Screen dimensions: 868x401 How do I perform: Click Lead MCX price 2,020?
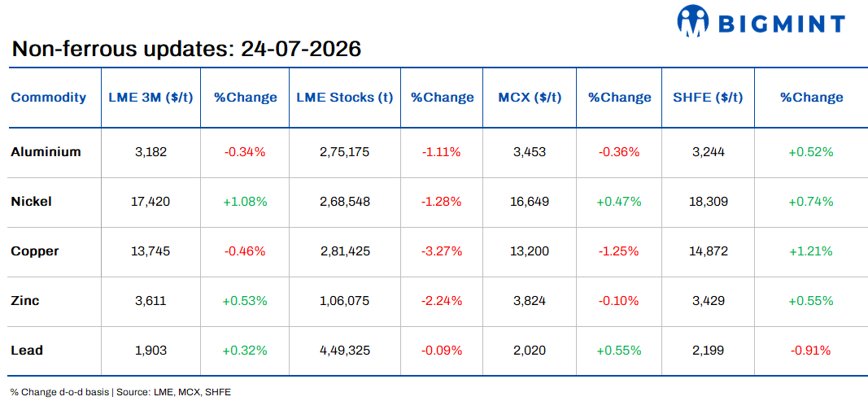coord(531,351)
